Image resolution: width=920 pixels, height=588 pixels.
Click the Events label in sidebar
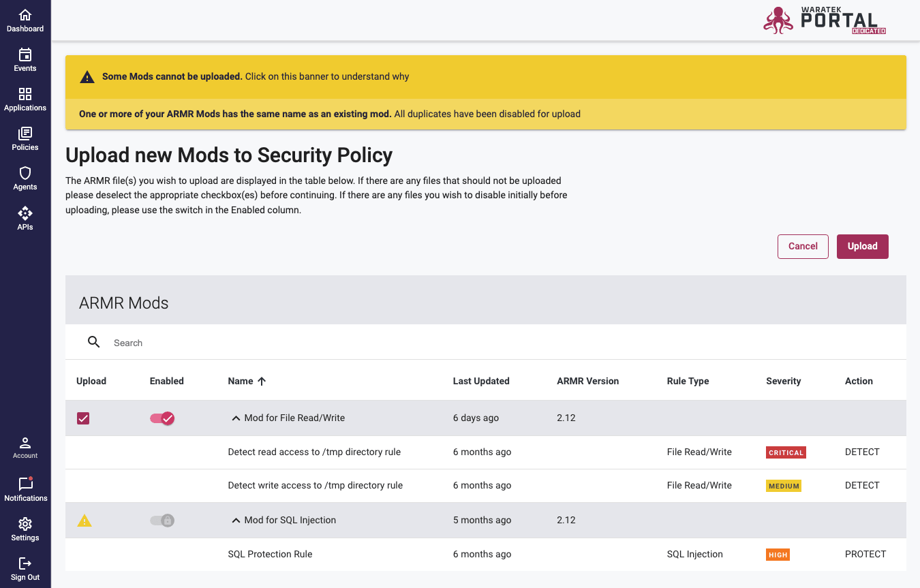tap(25, 68)
